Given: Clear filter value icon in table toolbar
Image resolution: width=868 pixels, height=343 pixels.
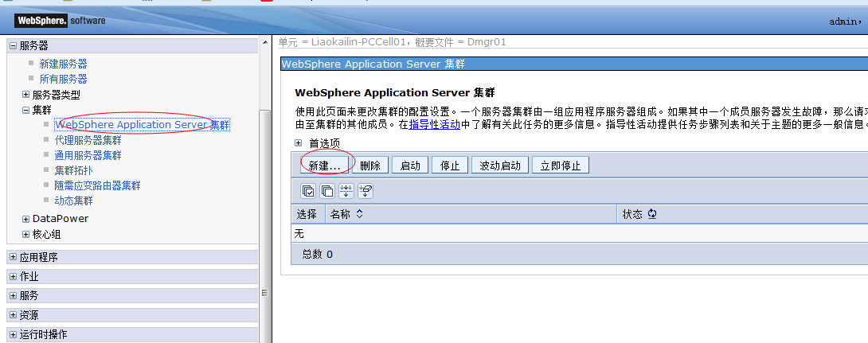Looking at the screenshot, I should [366, 192].
